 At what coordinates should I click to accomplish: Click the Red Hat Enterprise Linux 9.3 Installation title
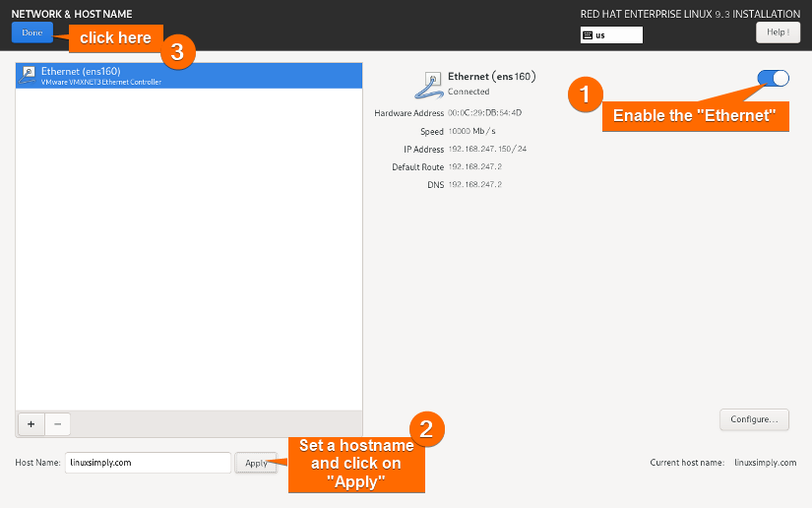690,14
